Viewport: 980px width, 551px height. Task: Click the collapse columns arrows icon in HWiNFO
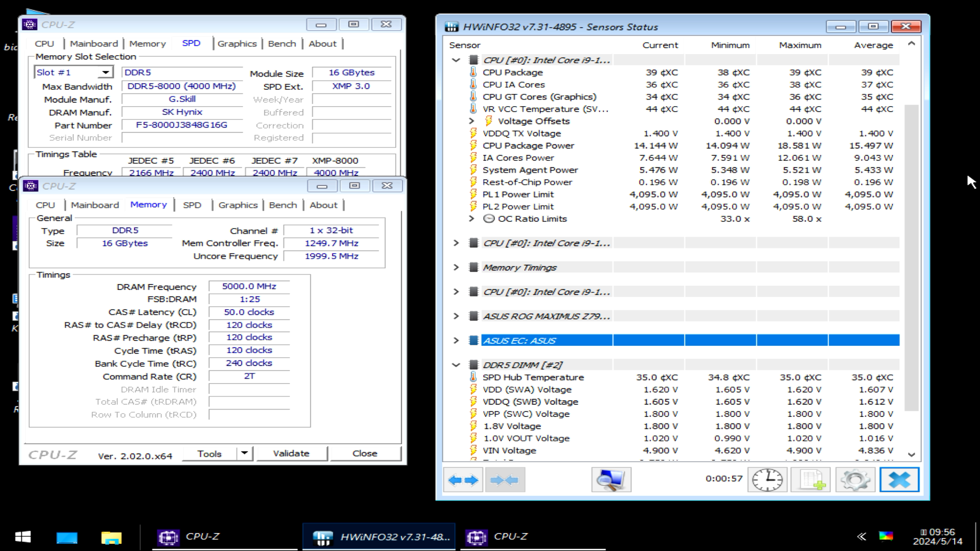(504, 480)
